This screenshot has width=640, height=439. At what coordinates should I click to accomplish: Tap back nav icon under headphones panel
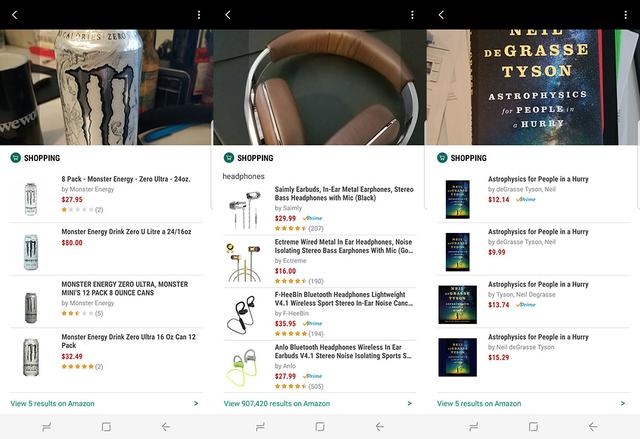(x=379, y=427)
